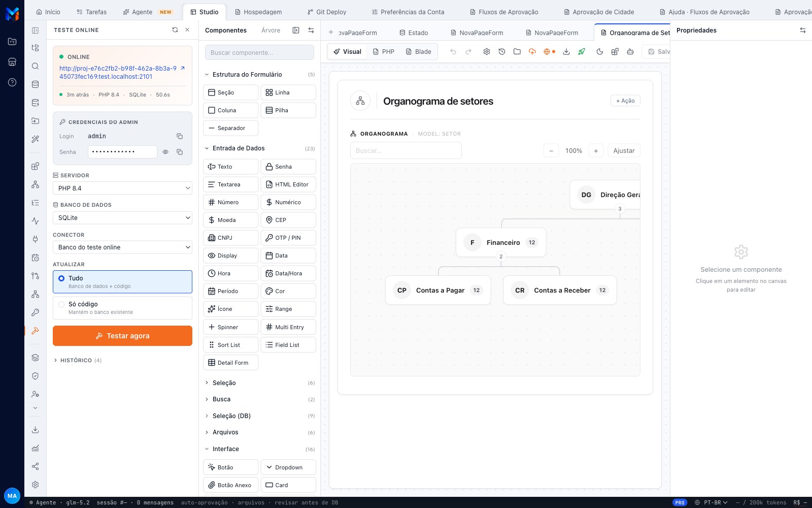Click the Buscar componente search field
Screen dimensions: 812x508
259,52
